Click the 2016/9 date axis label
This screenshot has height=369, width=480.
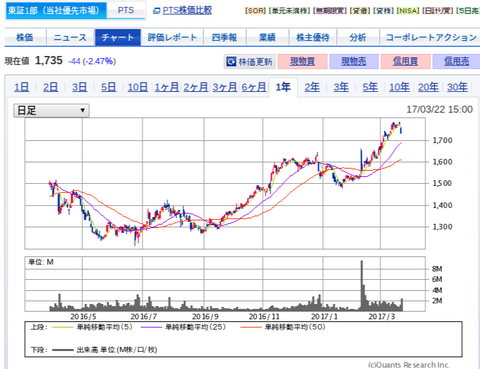[x=205, y=317]
